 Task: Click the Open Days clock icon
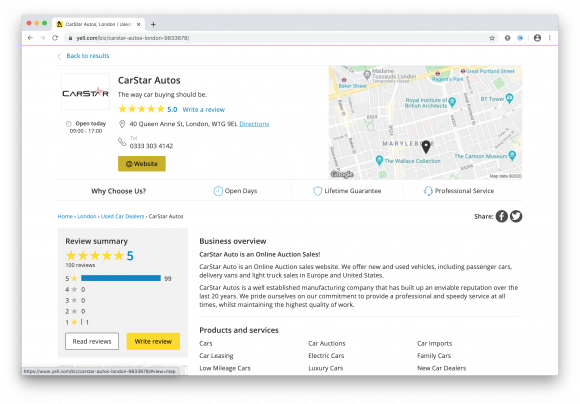point(218,191)
